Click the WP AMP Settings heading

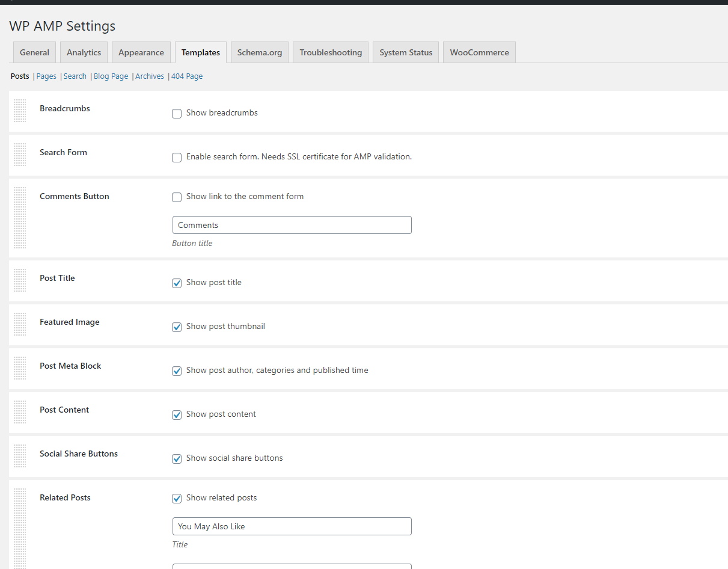(63, 26)
